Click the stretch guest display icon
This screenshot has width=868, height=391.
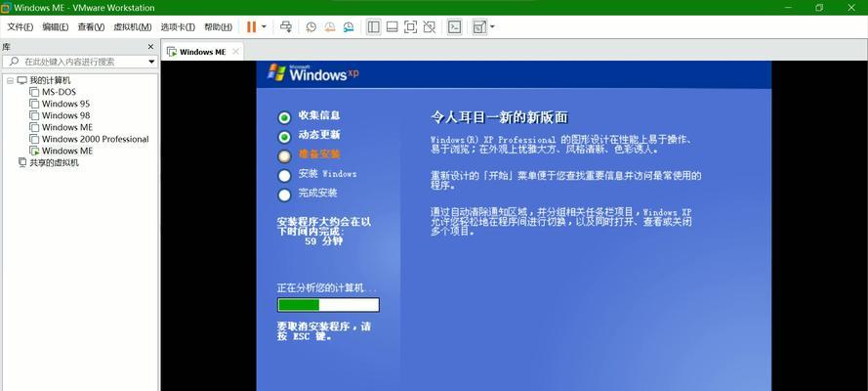tap(479, 26)
